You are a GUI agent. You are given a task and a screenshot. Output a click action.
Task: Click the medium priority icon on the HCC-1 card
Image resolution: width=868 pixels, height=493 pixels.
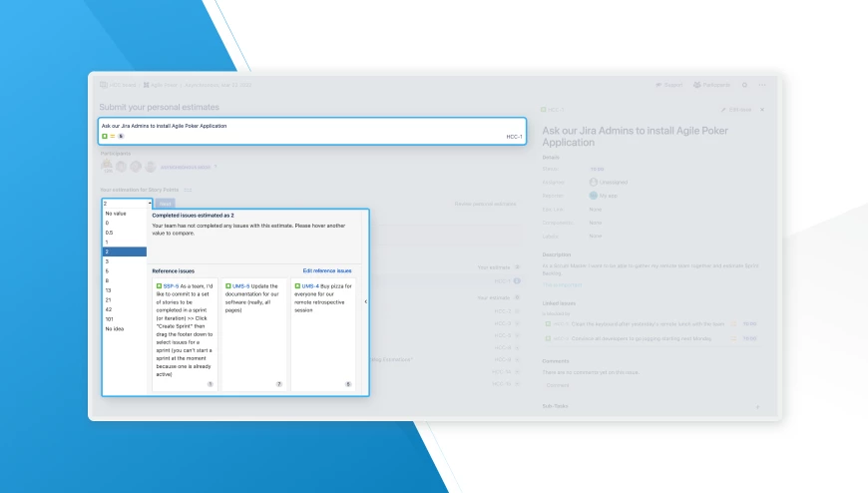tap(113, 137)
